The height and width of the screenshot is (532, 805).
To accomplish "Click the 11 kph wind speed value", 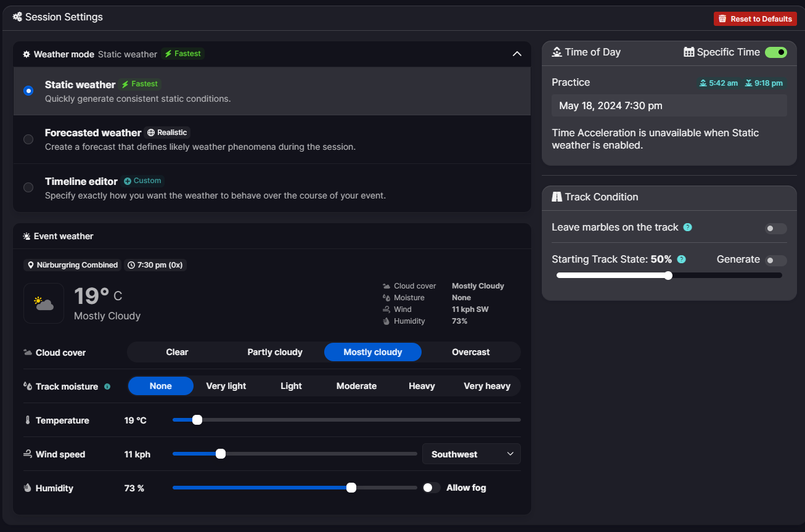I will (x=137, y=454).
